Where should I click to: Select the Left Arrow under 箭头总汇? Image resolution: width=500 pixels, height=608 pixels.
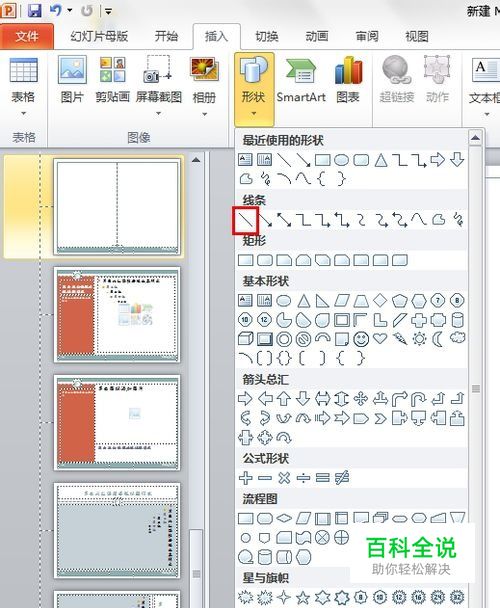265,399
